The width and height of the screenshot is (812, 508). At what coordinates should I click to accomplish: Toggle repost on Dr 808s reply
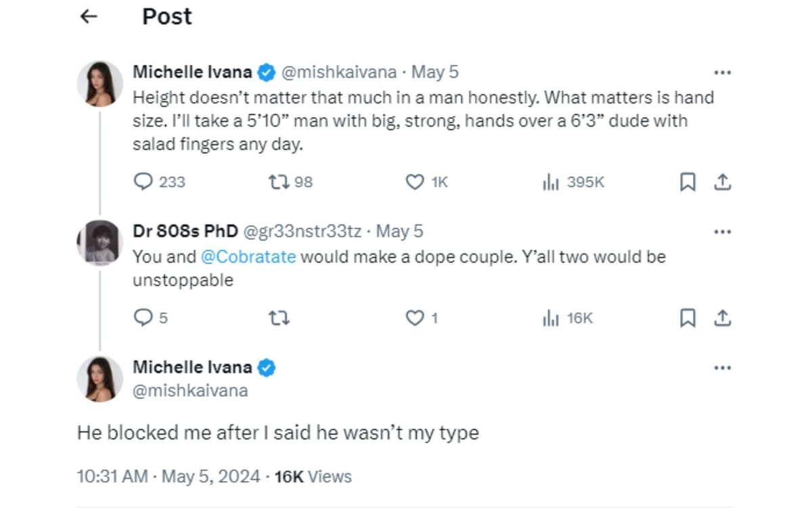click(x=278, y=317)
